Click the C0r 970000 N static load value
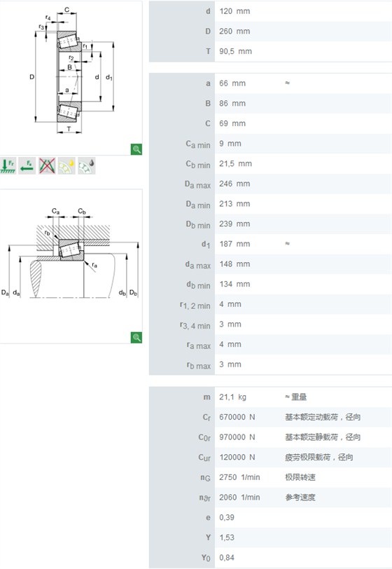Image resolution: width=392 pixels, height=569 pixels. pyautogui.click(x=237, y=437)
